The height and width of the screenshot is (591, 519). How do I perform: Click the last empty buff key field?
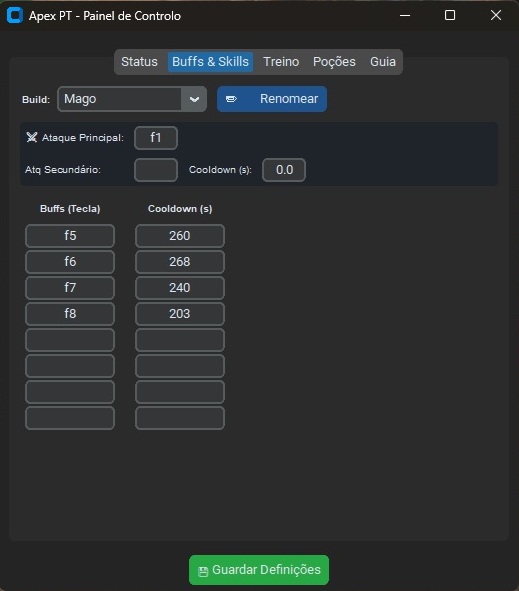click(x=70, y=418)
